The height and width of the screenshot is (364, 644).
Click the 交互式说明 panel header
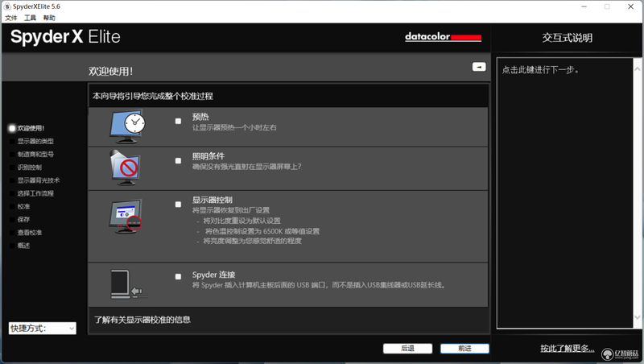[568, 38]
